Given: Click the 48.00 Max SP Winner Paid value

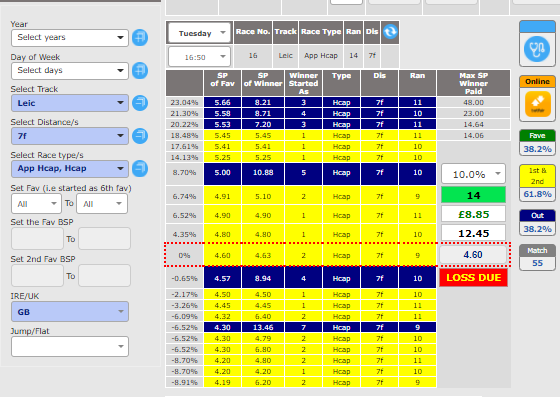Looking at the screenshot, I should tap(474, 102).
